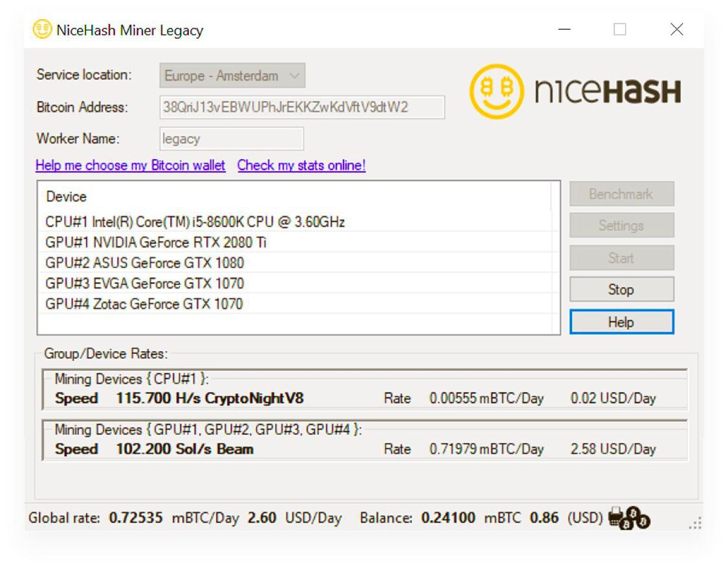Click the Help button
This screenshot has height=568, width=728.
coord(621,322)
